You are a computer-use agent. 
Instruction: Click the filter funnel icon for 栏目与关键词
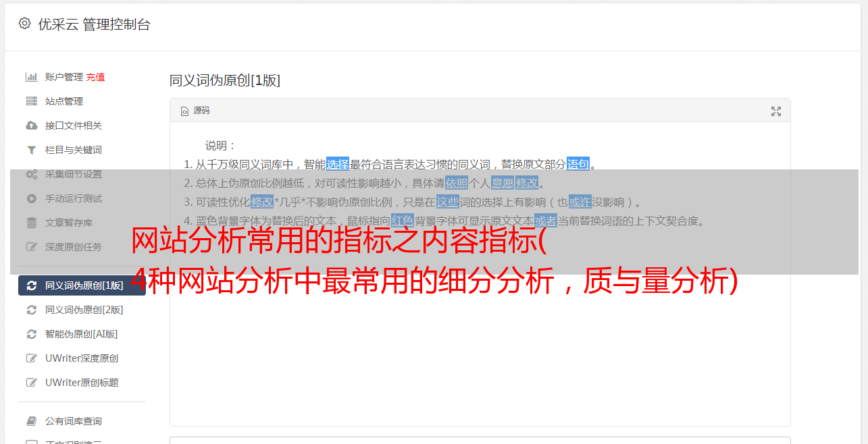point(31,150)
